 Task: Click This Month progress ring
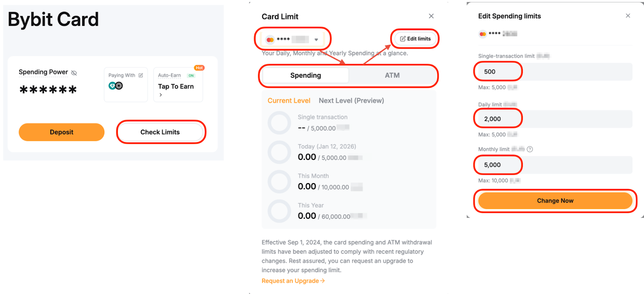(279, 182)
